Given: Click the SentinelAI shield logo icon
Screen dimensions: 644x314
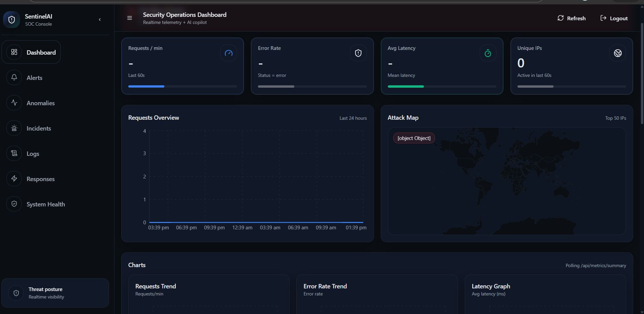Looking at the screenshot, I should 11,20.
